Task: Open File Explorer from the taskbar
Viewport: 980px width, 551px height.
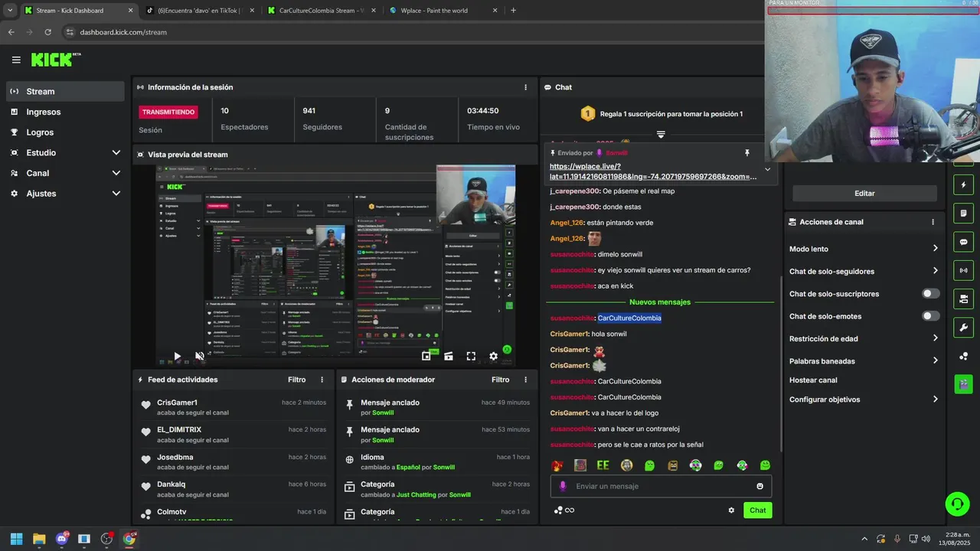Action: [39, 539]
